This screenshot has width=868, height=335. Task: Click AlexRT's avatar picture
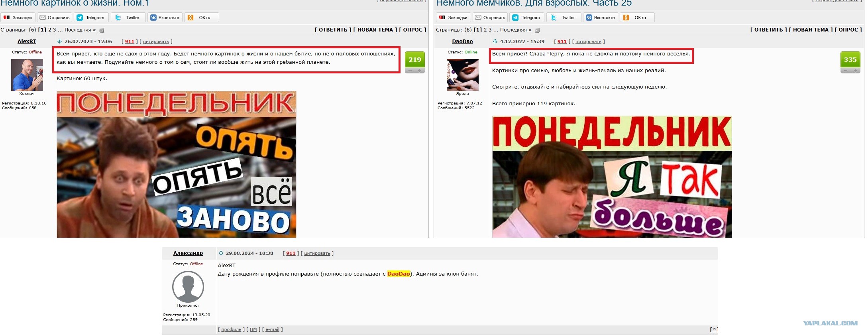pyautogui.click(x=27, y=75)
